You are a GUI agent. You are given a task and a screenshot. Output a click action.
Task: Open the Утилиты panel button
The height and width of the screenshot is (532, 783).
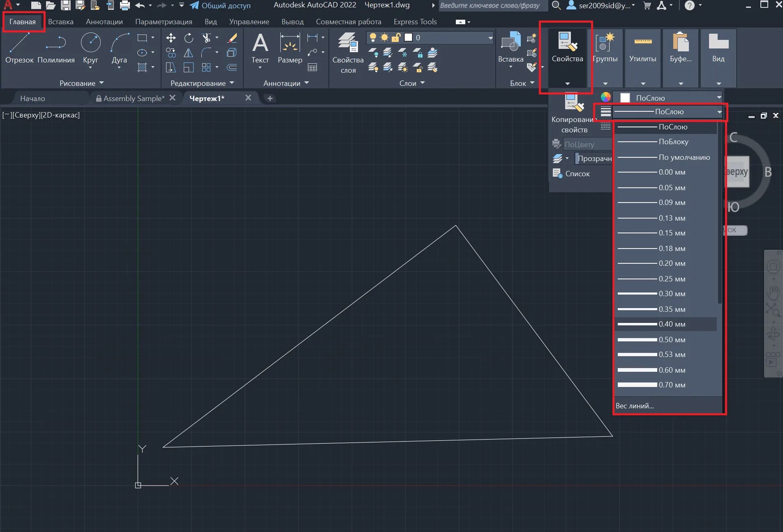point(643,58)
